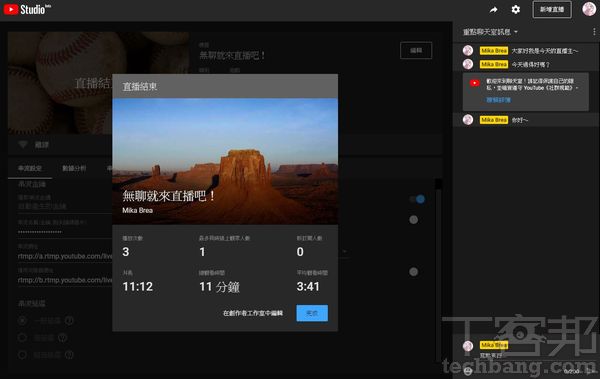Expand the 重點聊天室訊息 chat filter dropdown
This screenshot has width=600, height=379.
tap(490, 32)
